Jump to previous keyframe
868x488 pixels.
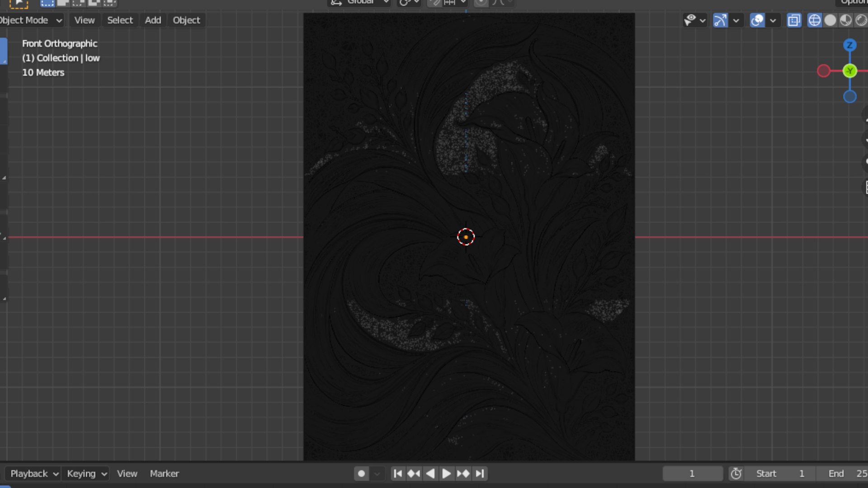coord(414,474)
